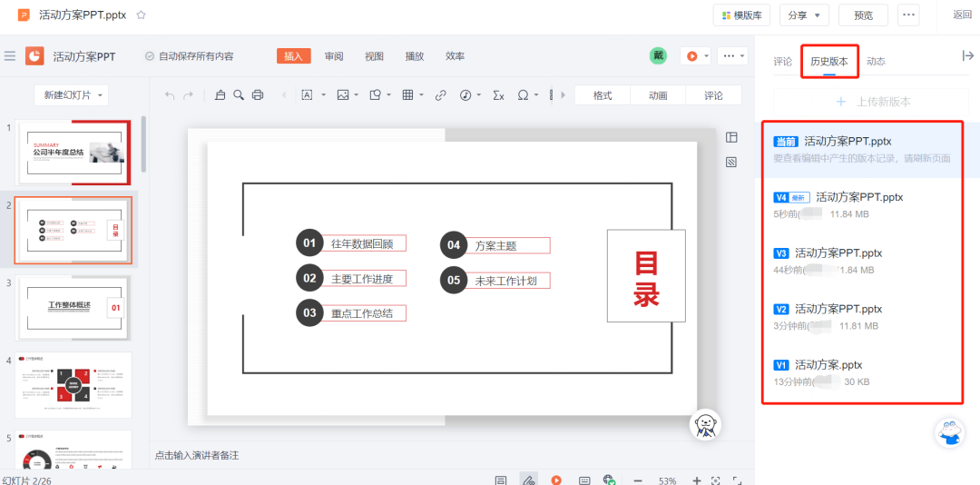Click the insert shape icon

pyautogui.click(x=376, y=95)
